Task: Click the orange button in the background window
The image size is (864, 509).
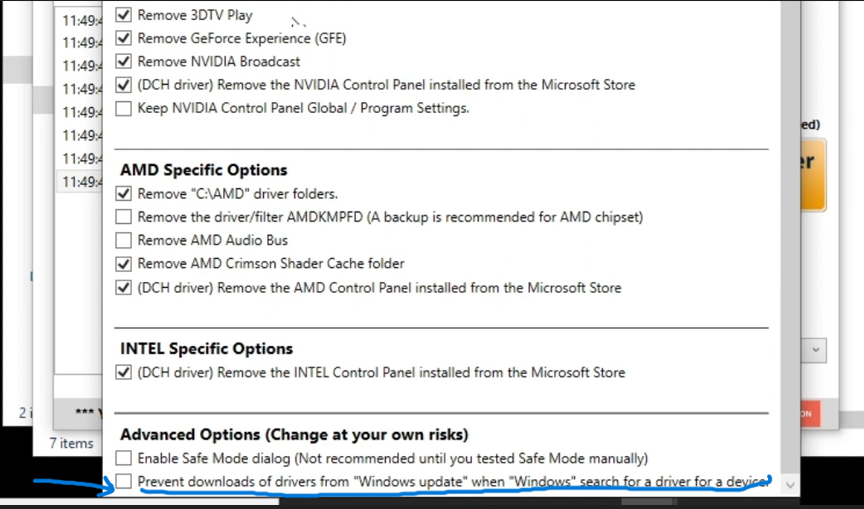Action: pos(812,174)
